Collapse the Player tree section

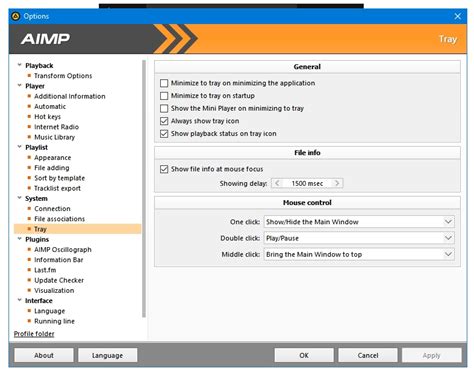(19, 86)
